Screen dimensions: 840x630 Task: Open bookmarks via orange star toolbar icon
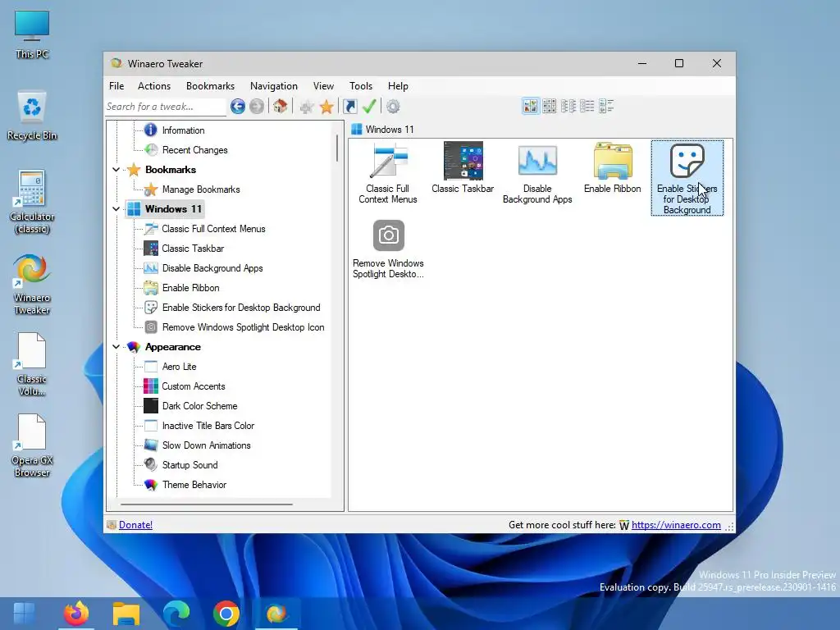coord(326,107)
